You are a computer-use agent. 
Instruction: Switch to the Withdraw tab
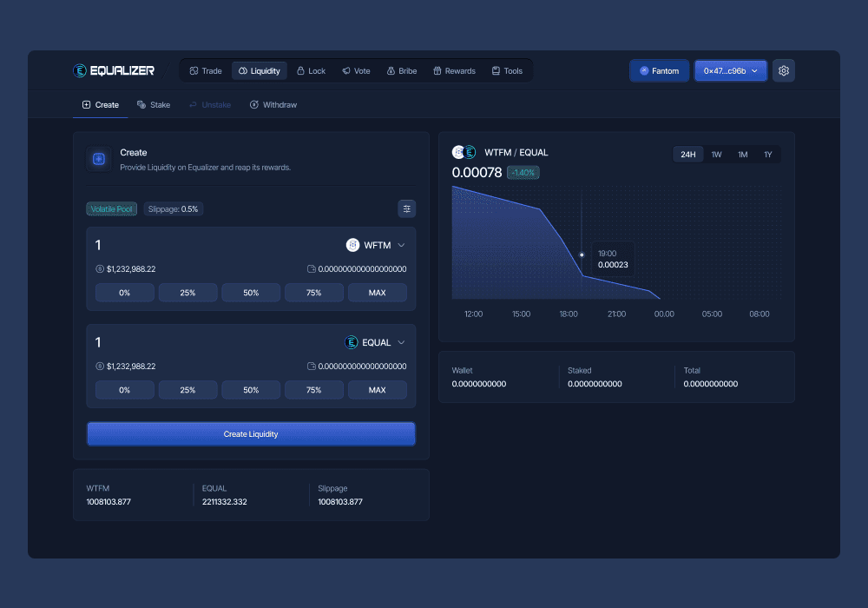(x=273, y=104)
